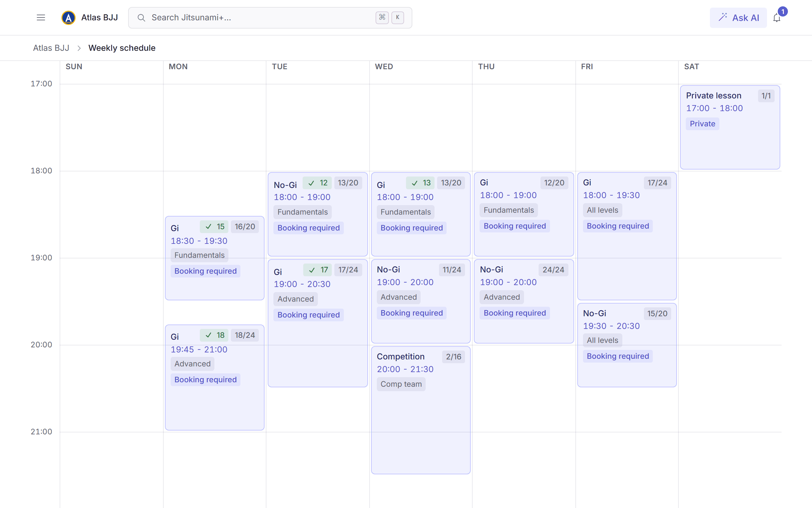Open Wednesday Competition 20:00 - 21:30 class
This screenshot has width=812, height=508.
click(421, 410)
